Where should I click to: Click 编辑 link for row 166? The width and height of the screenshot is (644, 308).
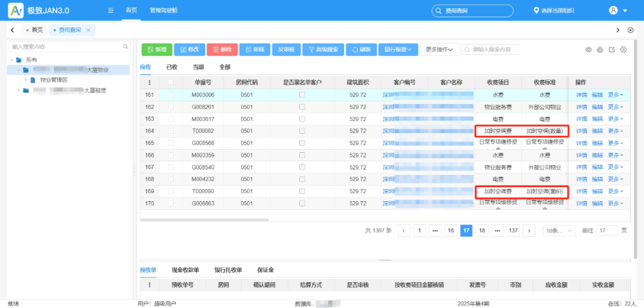tap(597, 155)
